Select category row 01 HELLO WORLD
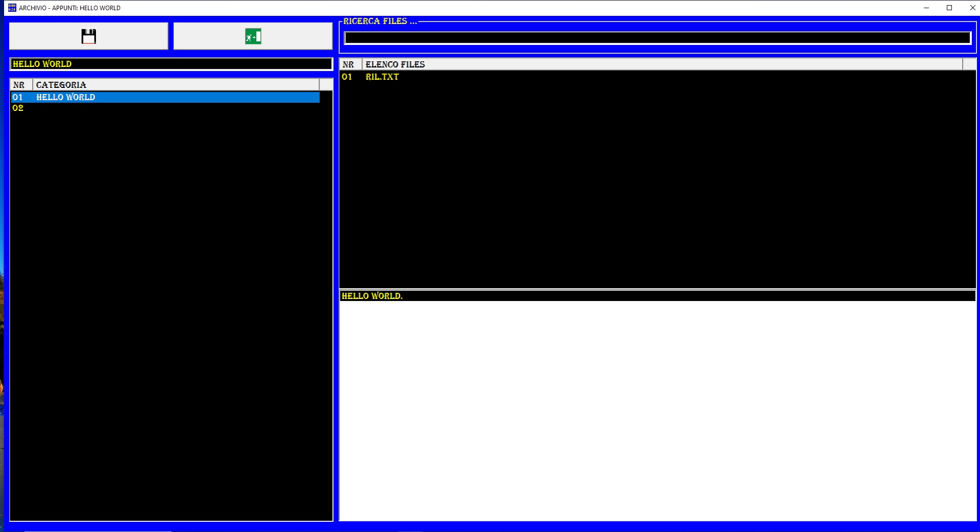The image size is (980, 532). click(x=165, y=97)
